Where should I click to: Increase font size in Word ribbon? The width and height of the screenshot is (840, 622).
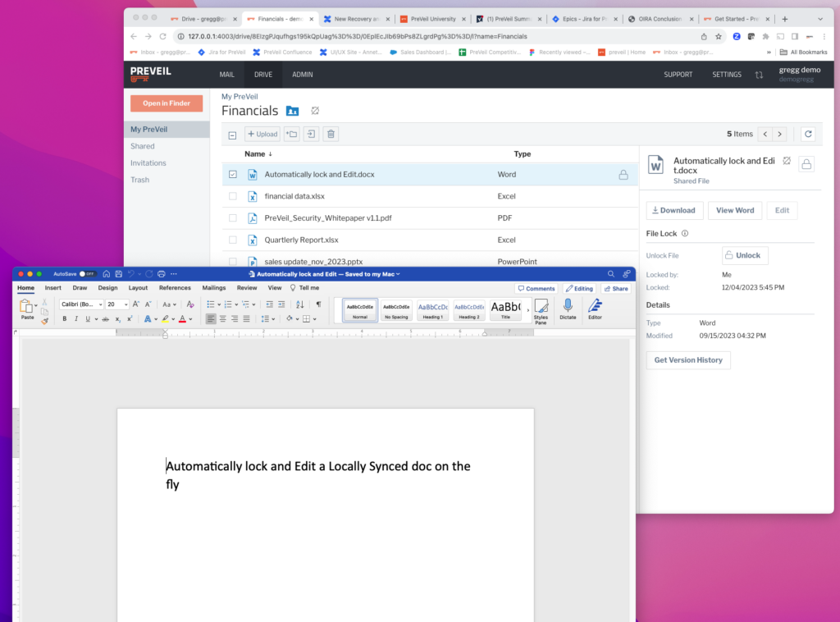136,304
